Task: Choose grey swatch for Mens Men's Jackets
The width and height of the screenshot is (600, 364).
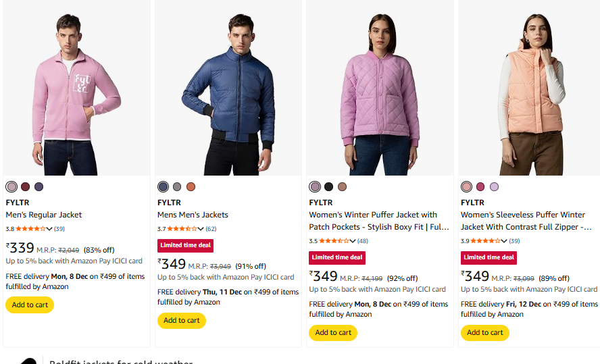Action: [x=177, y=187]
